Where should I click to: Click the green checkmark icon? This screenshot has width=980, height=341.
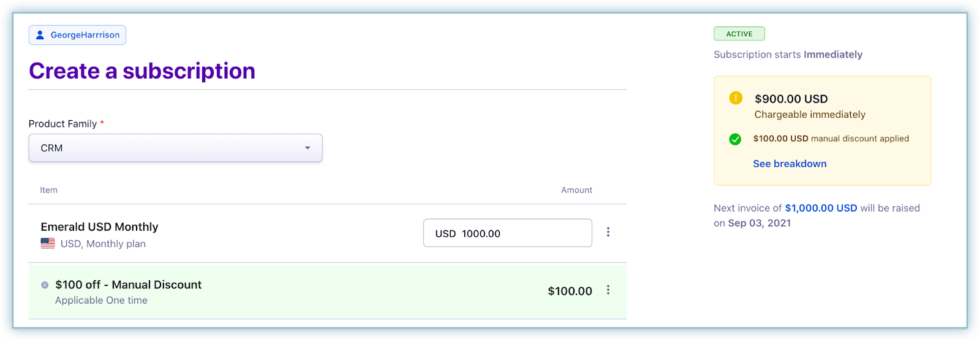[735, 139]
